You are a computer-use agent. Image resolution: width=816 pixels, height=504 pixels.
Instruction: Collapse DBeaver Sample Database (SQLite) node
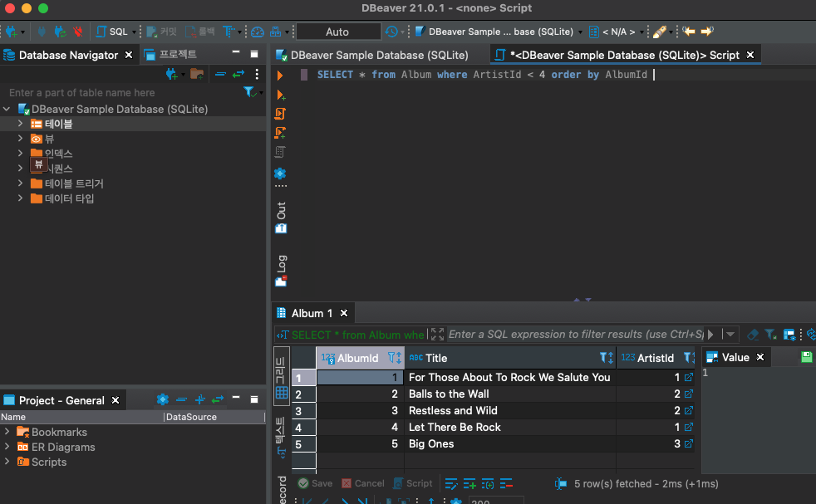pyautogui.click(x=7, y=110)
